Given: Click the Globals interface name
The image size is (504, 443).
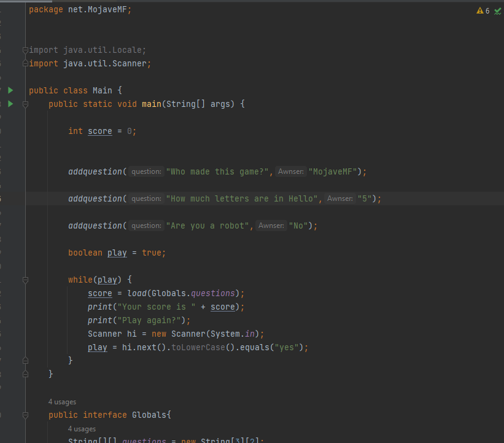Looking at the screenshot, I should (x=149, y=415).
